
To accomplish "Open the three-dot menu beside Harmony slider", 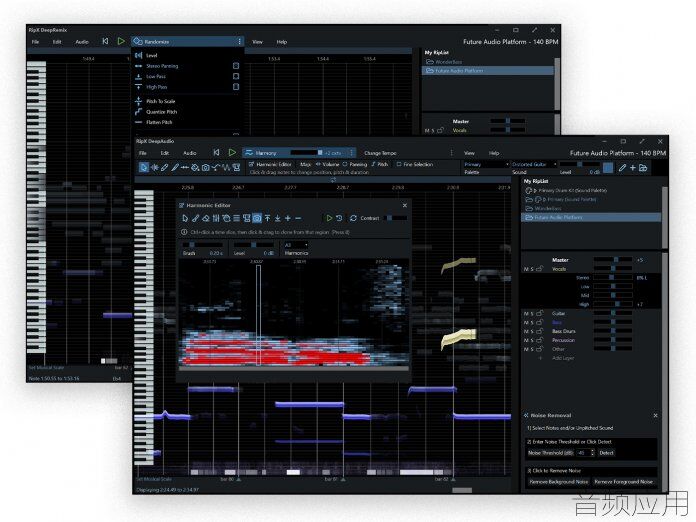I will click(x=352, y=153).
